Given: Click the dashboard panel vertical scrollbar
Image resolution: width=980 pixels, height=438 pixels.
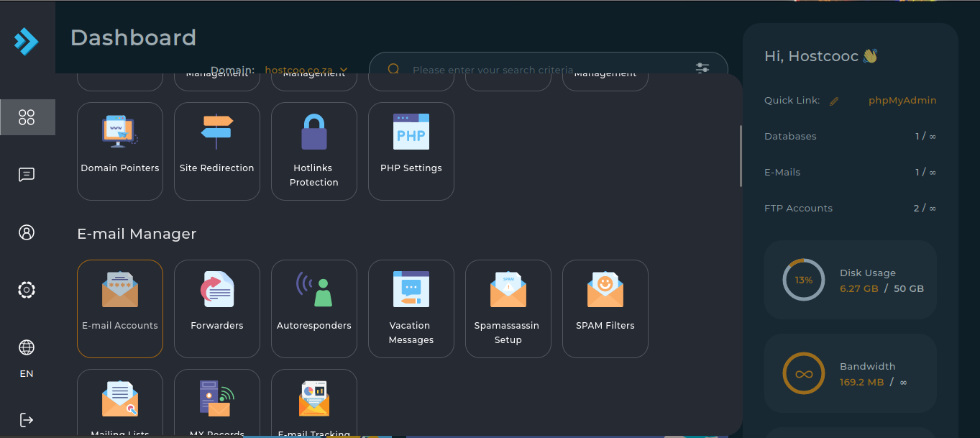Looking at the screenshot, I should [741, 156].
